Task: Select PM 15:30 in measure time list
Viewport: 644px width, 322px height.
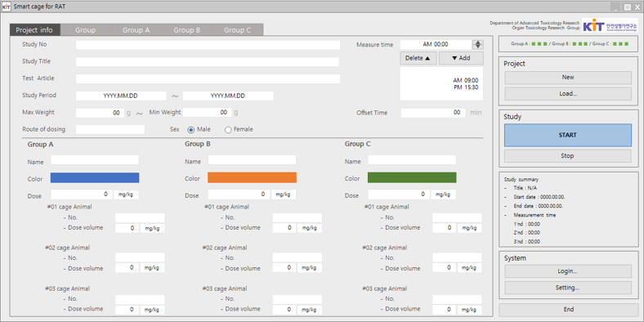Action: coord(465,87)
